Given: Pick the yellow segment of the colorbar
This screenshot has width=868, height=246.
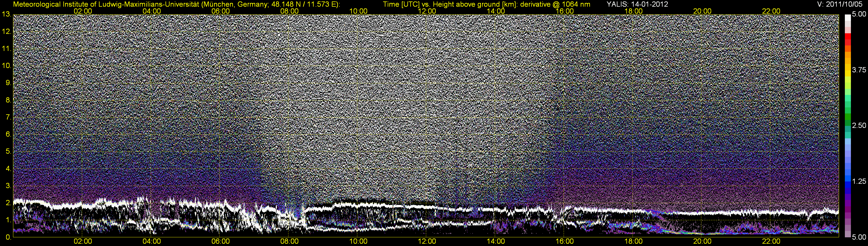Looking at the screenshot, I should point(847,74).
